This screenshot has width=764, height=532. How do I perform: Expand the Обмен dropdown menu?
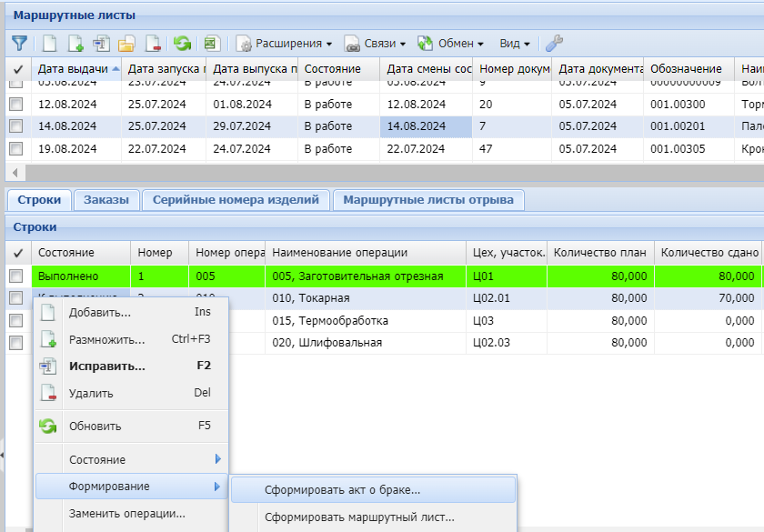(451, 43)
